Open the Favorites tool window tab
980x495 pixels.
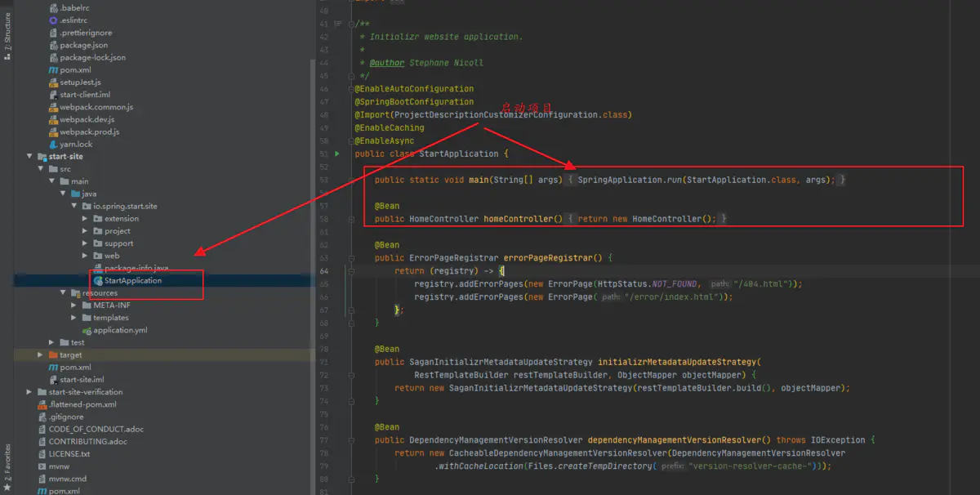[7, 467]
